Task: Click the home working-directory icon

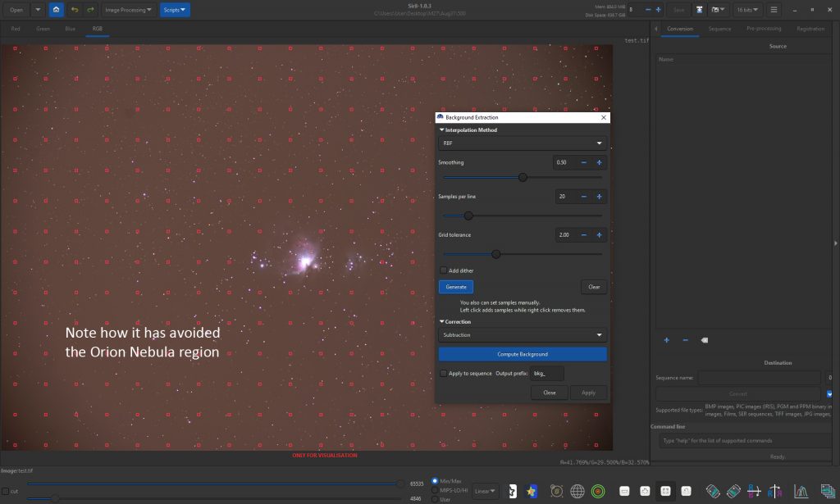Action: (x=57, y=10)
